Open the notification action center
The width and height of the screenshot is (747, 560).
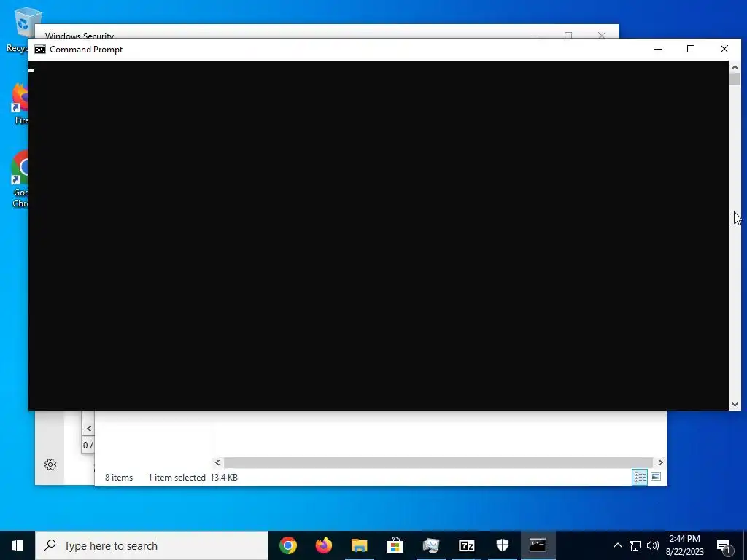[724, 545]
